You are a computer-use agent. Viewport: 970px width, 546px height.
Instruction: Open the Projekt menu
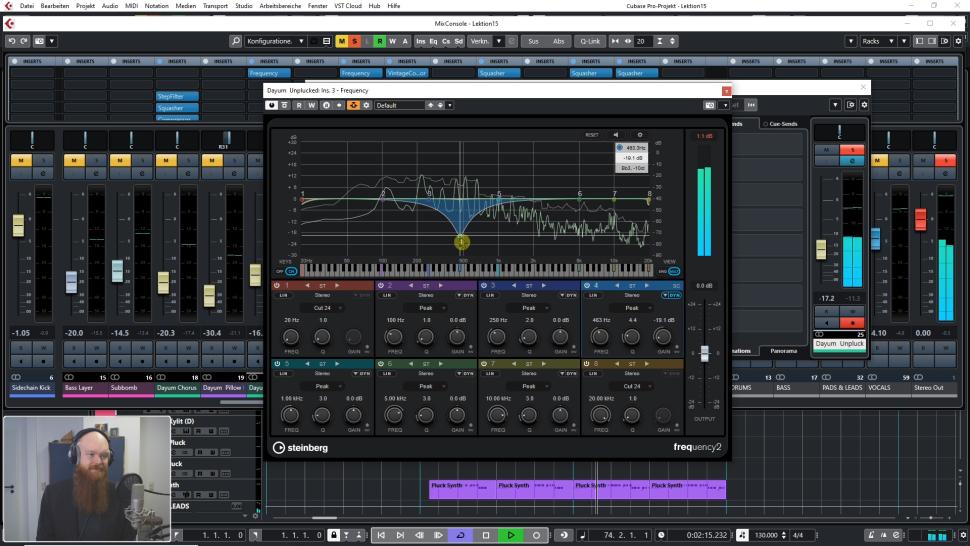[x=85, y=6]
